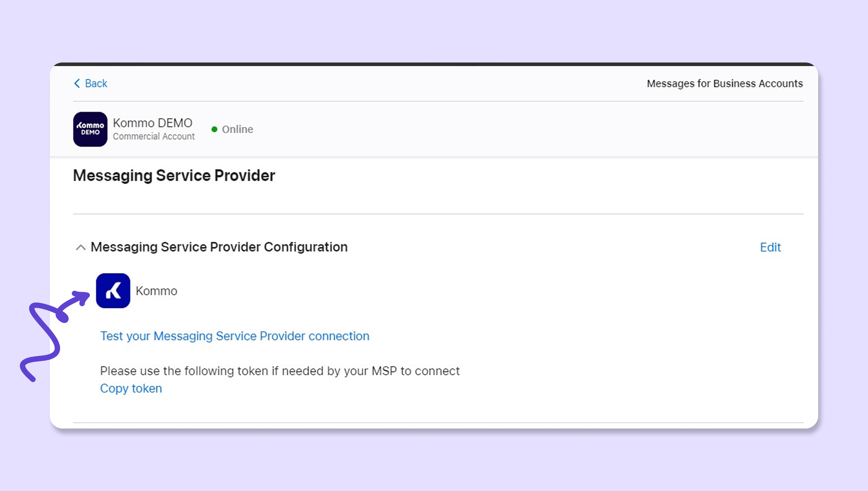Click the Messages for Business Accounts title
The width and height of the screenshot is (868, 491).
pyautogui.click(x=725, y=83)
